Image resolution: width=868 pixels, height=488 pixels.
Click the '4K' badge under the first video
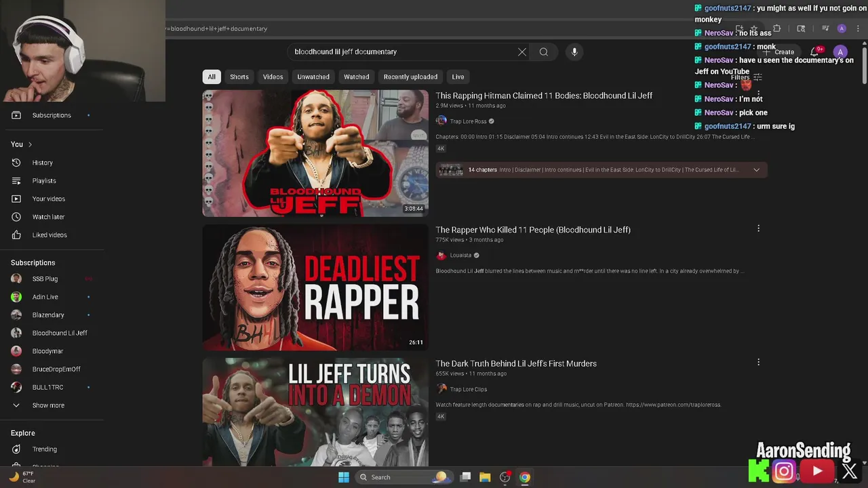(x=441, y=148)
